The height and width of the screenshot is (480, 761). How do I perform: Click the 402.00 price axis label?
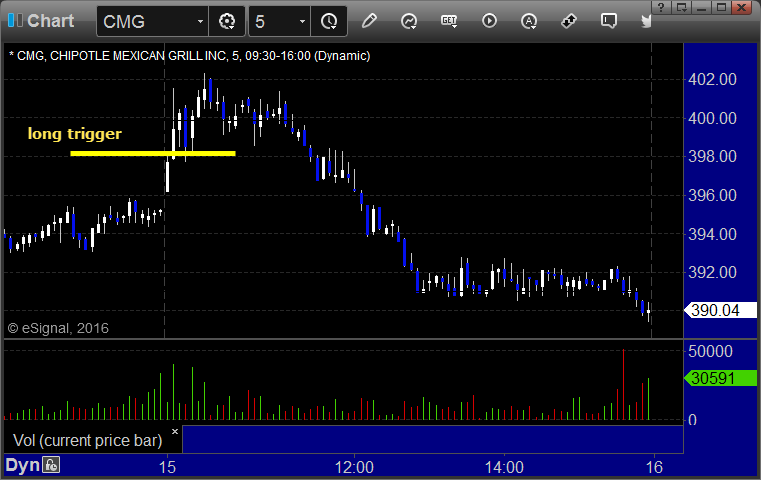tap(712, 79)
